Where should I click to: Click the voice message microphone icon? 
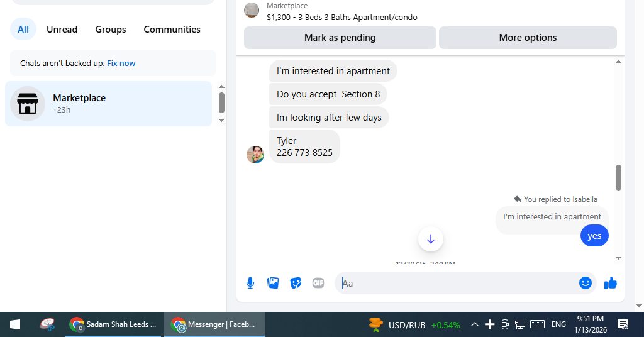click(250, 283)
